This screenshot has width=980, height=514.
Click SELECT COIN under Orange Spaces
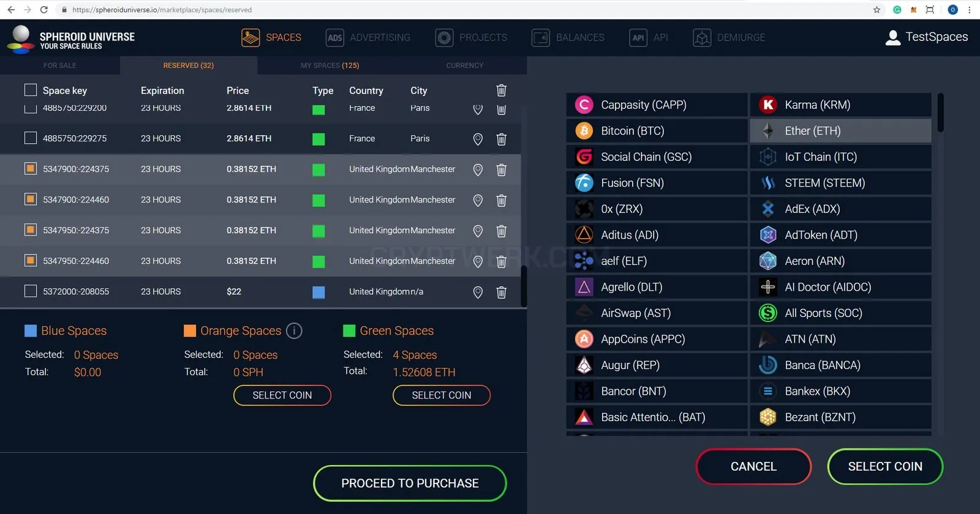(x=282, y=395)
